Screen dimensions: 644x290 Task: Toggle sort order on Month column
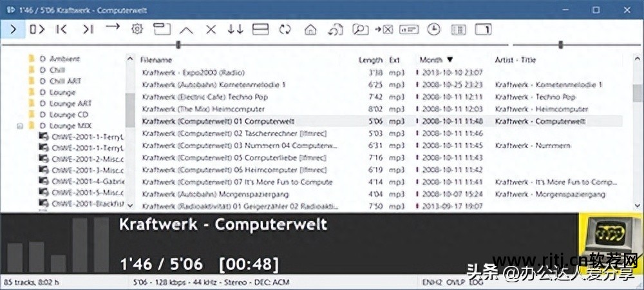point(436,60)
